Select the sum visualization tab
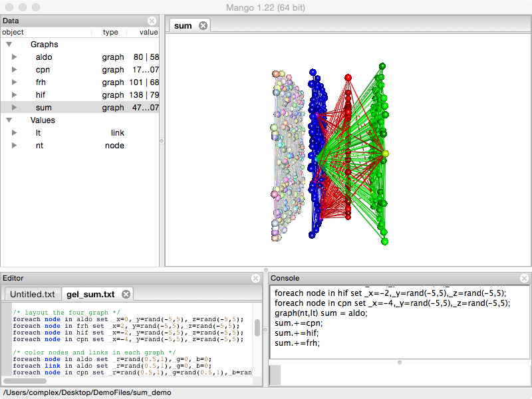Screen dimensions: 532x399 click(183, 26)
